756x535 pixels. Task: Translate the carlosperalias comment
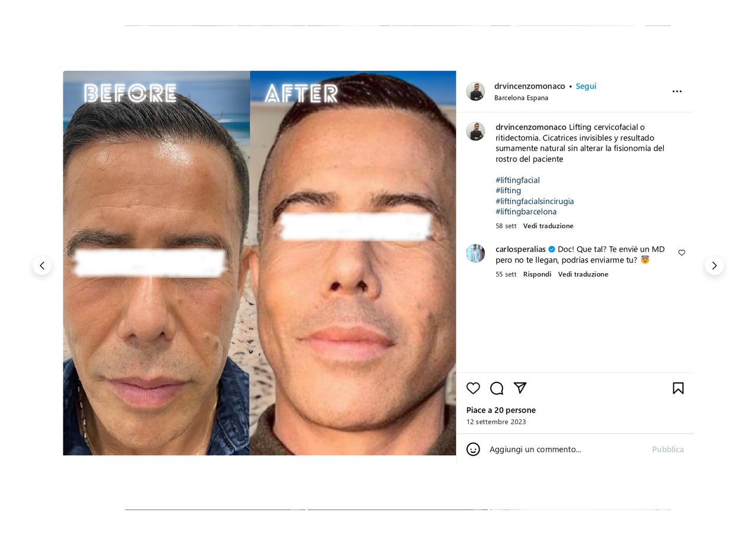583,274
